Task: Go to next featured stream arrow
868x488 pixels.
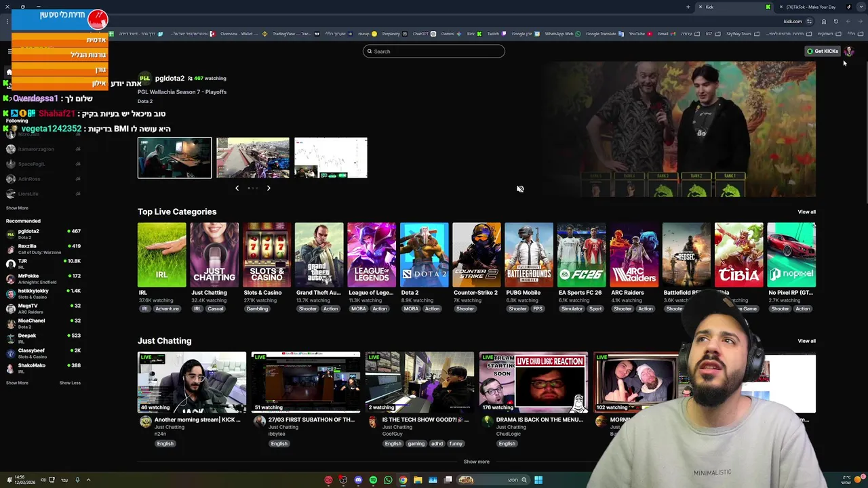Action: coord(269,188)
